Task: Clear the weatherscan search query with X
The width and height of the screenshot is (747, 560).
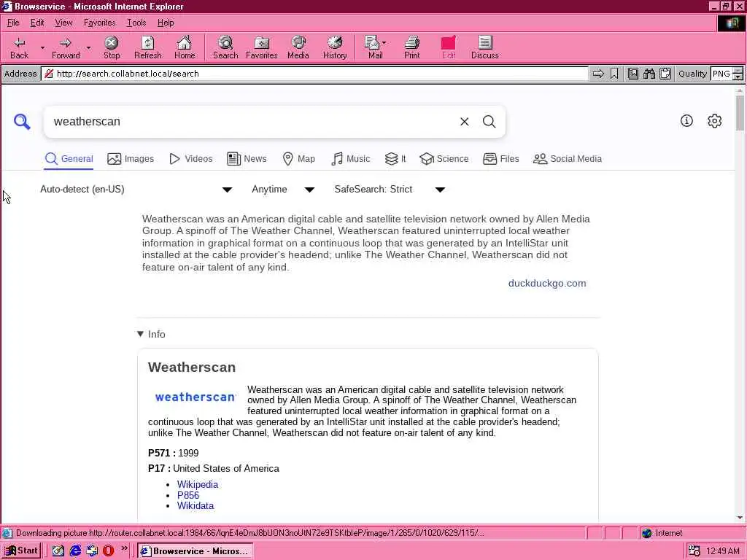Action: (464, 122)
